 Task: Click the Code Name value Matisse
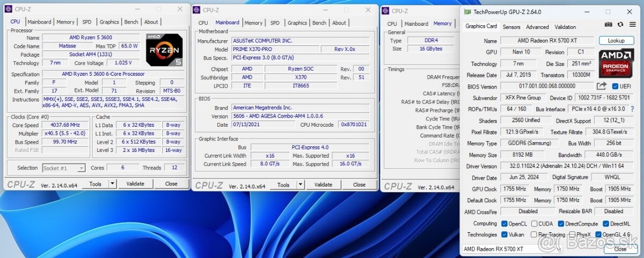coord(67,46)
